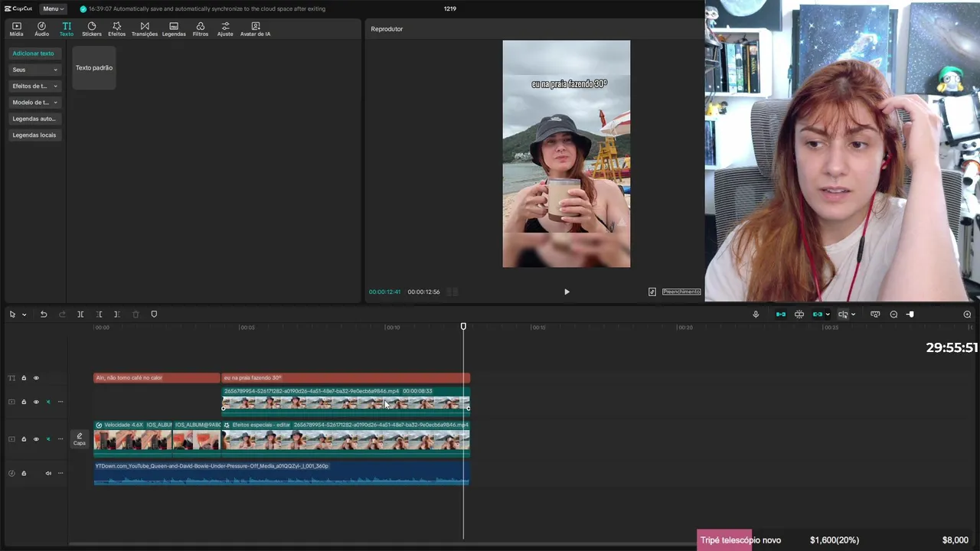Lock the text track
The width and height of the screenshot is (980, 551).
(24, 378)
